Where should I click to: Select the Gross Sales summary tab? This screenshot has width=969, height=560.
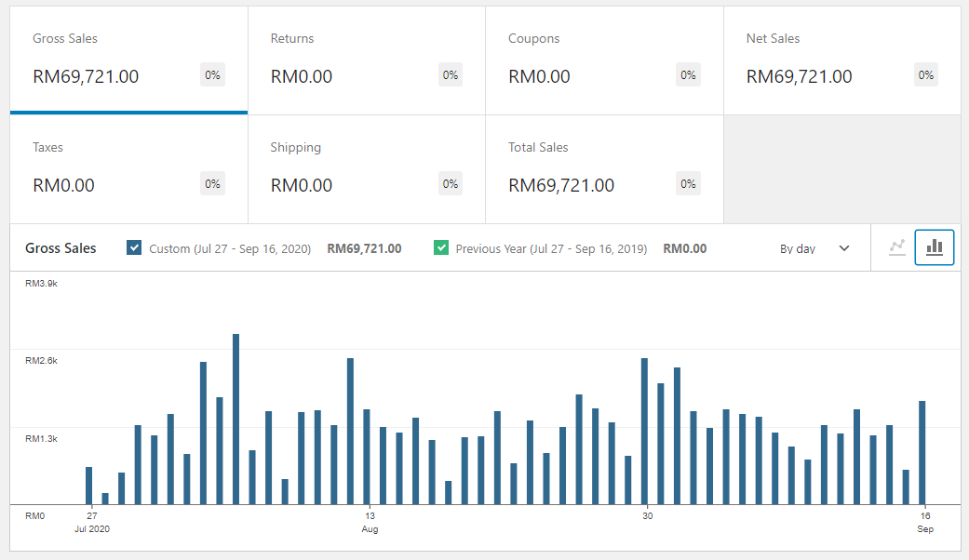coord(128,60)
